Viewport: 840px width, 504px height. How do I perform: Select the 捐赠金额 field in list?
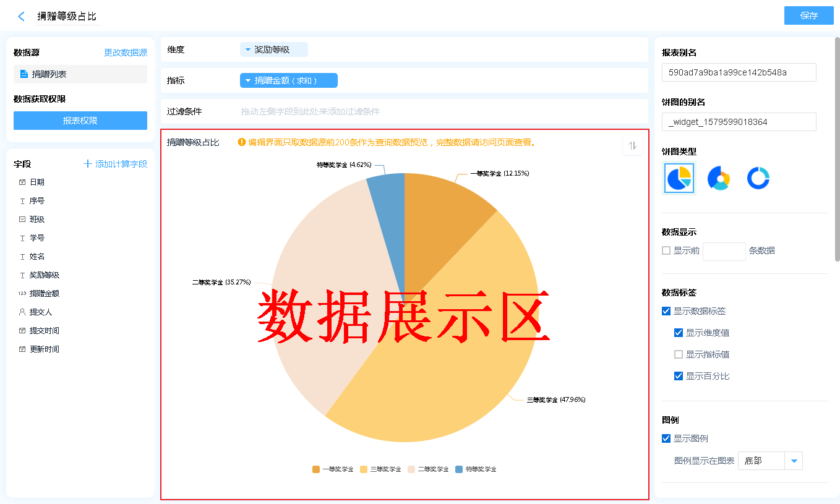click(x=45, y=294)
